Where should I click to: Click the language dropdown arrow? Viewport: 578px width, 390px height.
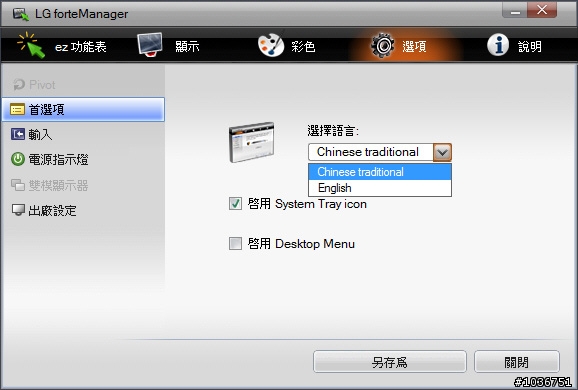[442, 152]
